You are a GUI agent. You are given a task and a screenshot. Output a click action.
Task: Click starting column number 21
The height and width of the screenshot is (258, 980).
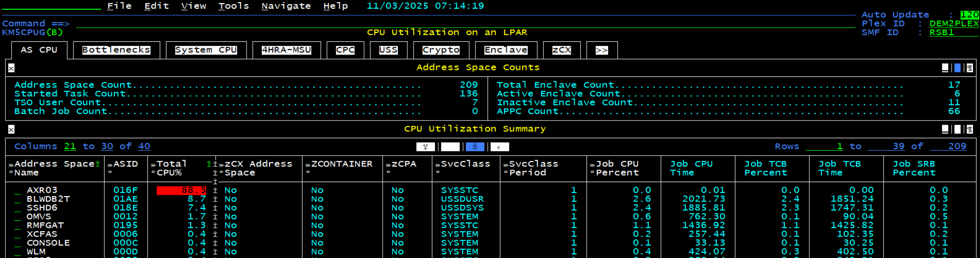70,146
